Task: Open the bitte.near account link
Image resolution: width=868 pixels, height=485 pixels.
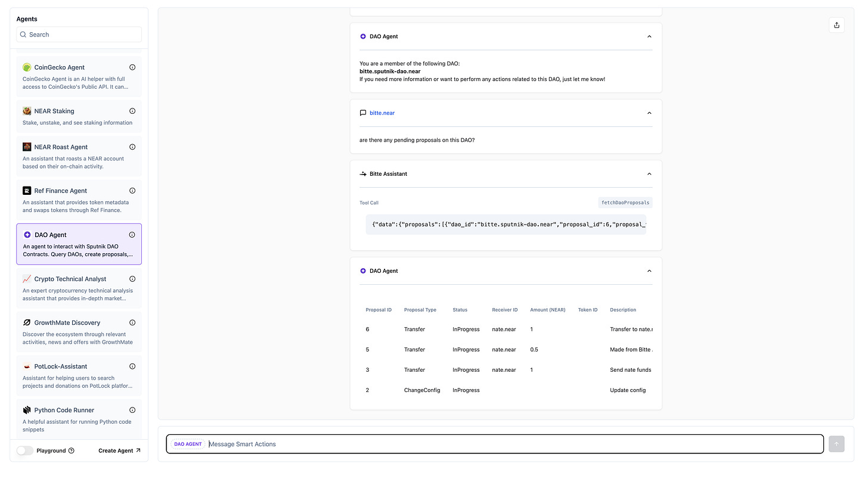Action: click(x=382, y=113)
